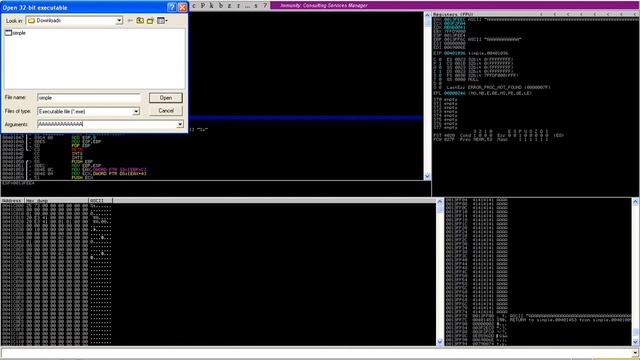This screenshot has width=640, height=360.
Task: Click the Cancel button
Action: pyautogui.click(x=166, y=111)
